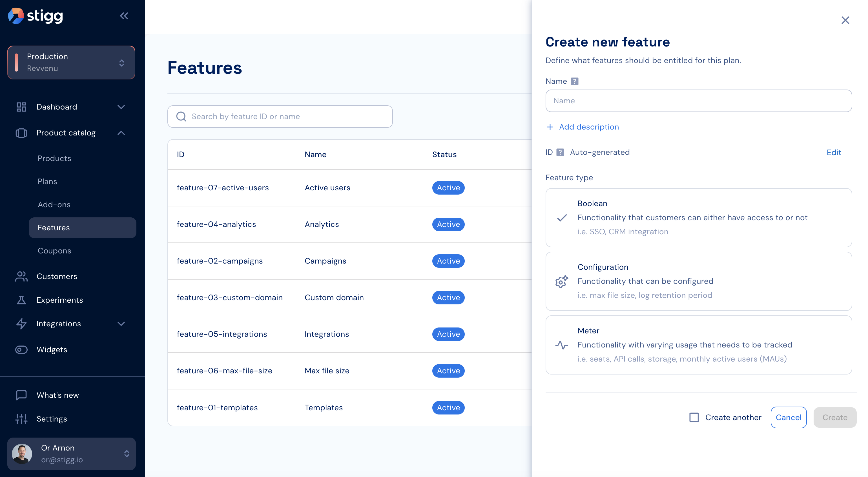This screenshot has height=477, width=868.
Task: Click the Boolean checkmark icon
Action: (562, 218)
